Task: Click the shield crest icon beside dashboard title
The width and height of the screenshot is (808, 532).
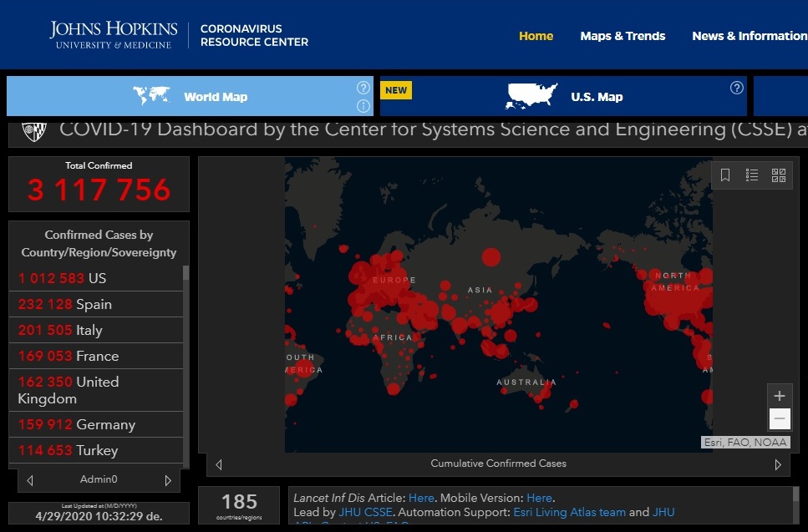Action: (x=34, y=131)
